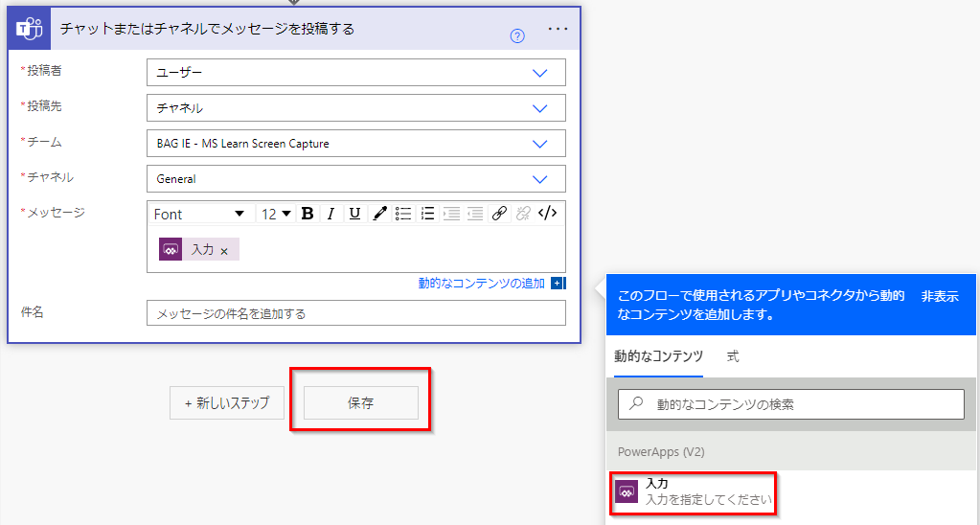Switch to HTML code view

[547, 214]
